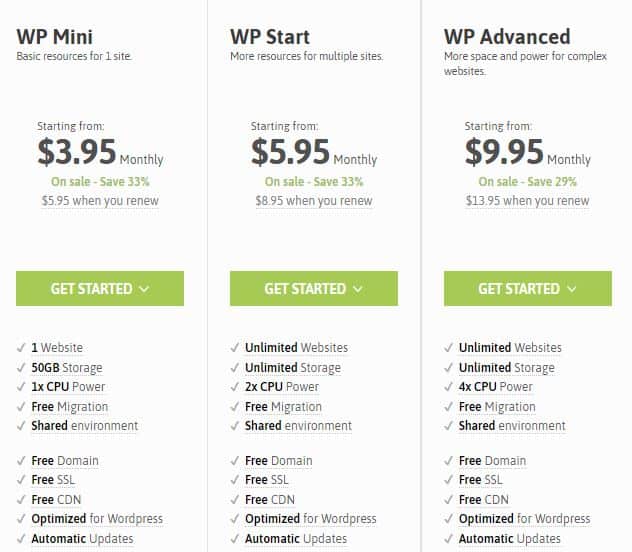
Task: Click the WP Mini Get Started button
Action: pos(100,288)
